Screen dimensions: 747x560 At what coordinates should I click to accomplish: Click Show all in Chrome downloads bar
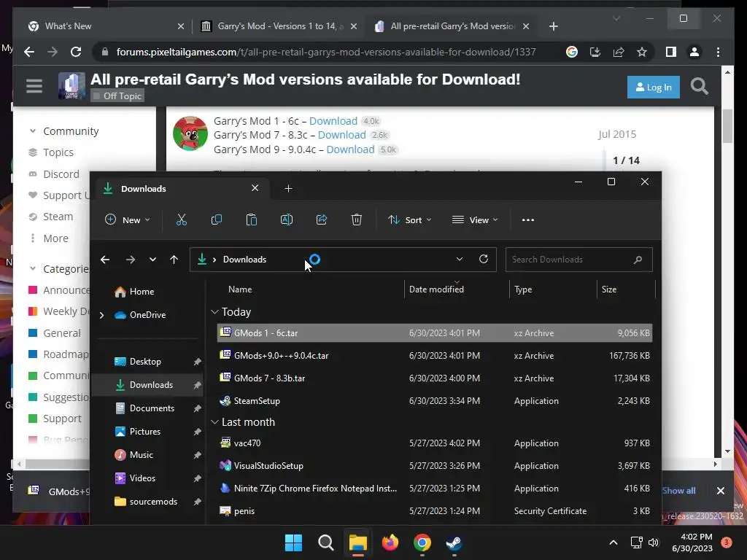tap(678, 491)
